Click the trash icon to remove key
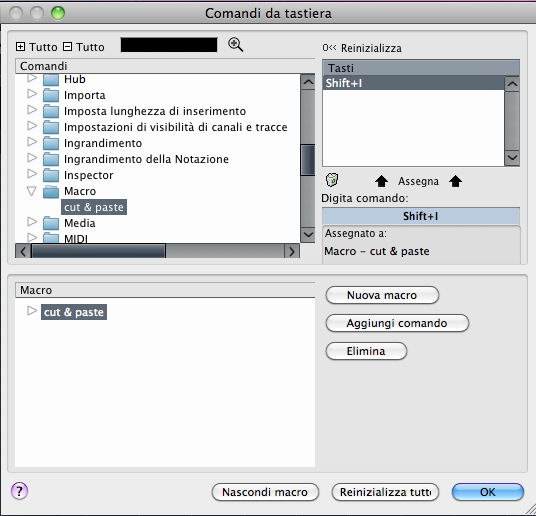Image resolution: width=536 pixels, height=516 pixels. [332, 180]
